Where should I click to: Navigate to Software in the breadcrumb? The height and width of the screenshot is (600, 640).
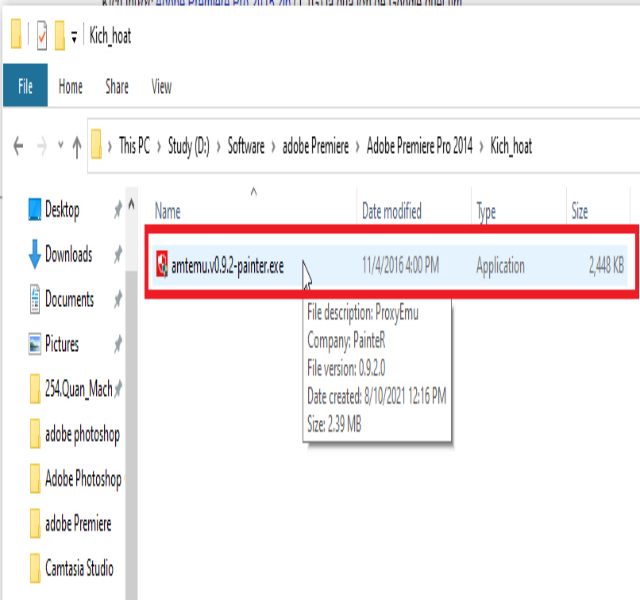click(246, 146)
